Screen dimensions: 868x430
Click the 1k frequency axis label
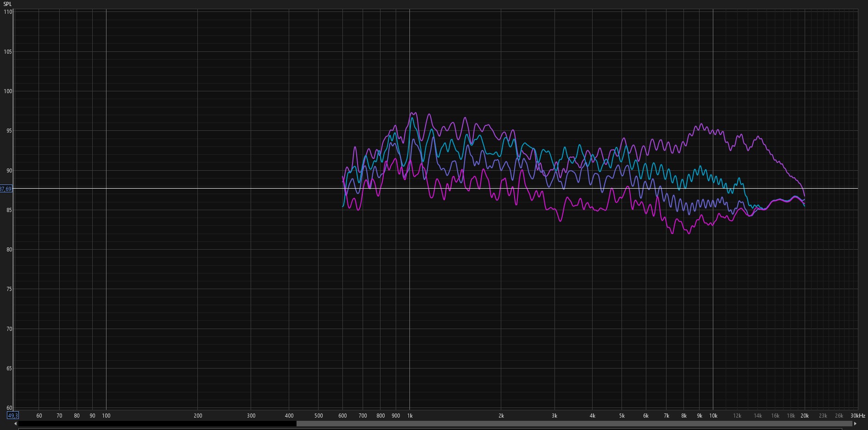click(x=410, y=416)
